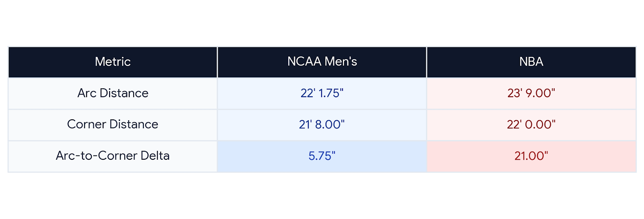Image resolution: width=644 pixels, height=219 pixels.
Task: Click the Corner Distance row label
Action: [x=113, y=124]
